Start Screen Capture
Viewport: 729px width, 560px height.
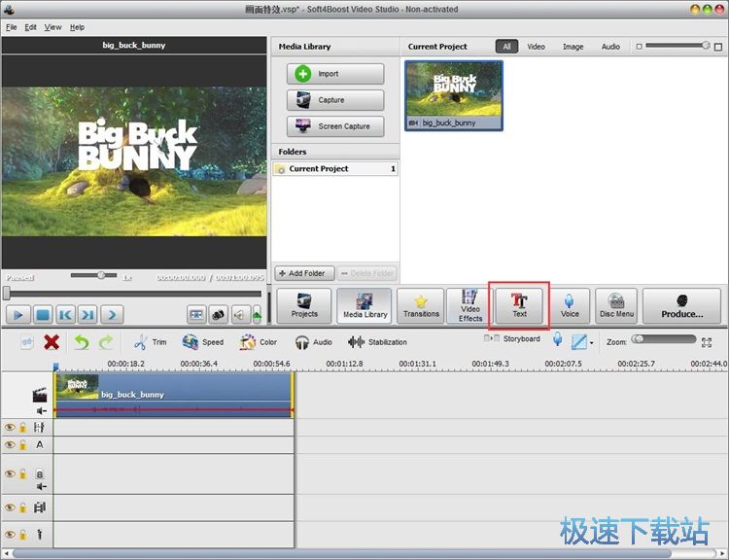point(335,126)
